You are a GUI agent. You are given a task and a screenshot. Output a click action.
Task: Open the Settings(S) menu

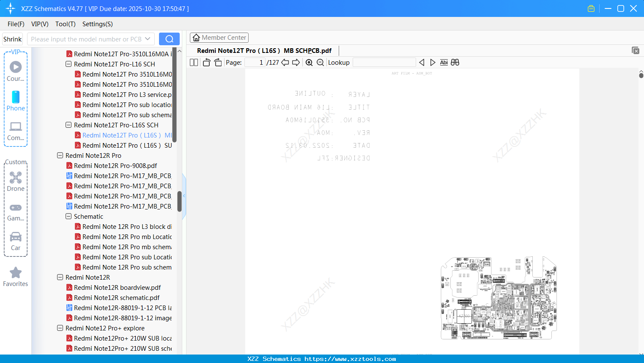(98, 24)
